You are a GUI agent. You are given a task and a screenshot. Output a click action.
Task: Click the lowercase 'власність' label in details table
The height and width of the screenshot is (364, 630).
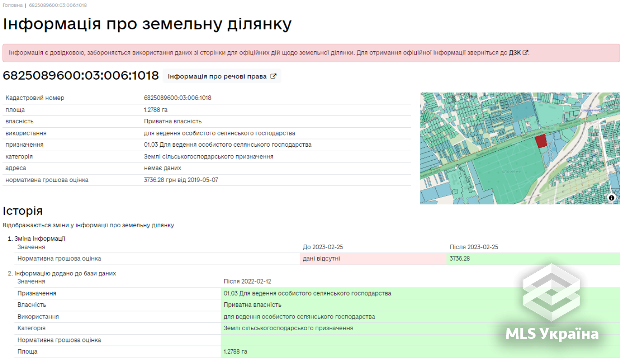click(19, 121)
